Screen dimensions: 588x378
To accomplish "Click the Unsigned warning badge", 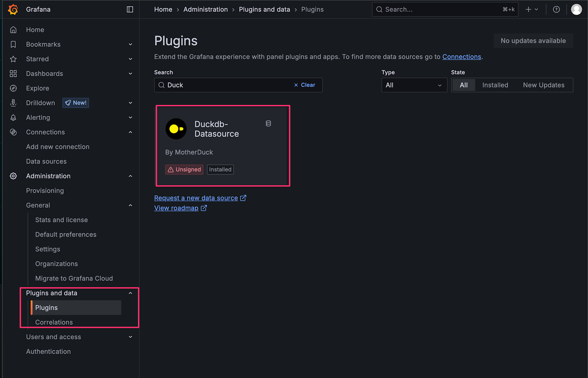I will click(184, 169).
